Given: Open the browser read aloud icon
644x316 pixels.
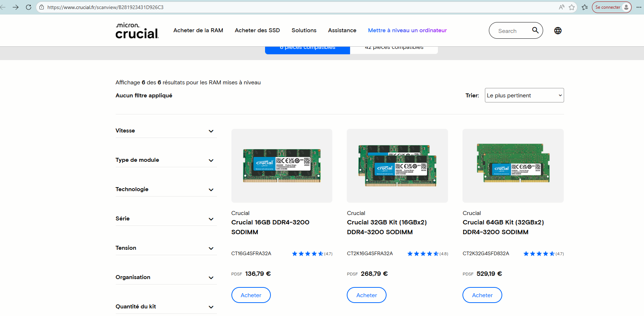Looking at the screenshot, I should 561,7.
